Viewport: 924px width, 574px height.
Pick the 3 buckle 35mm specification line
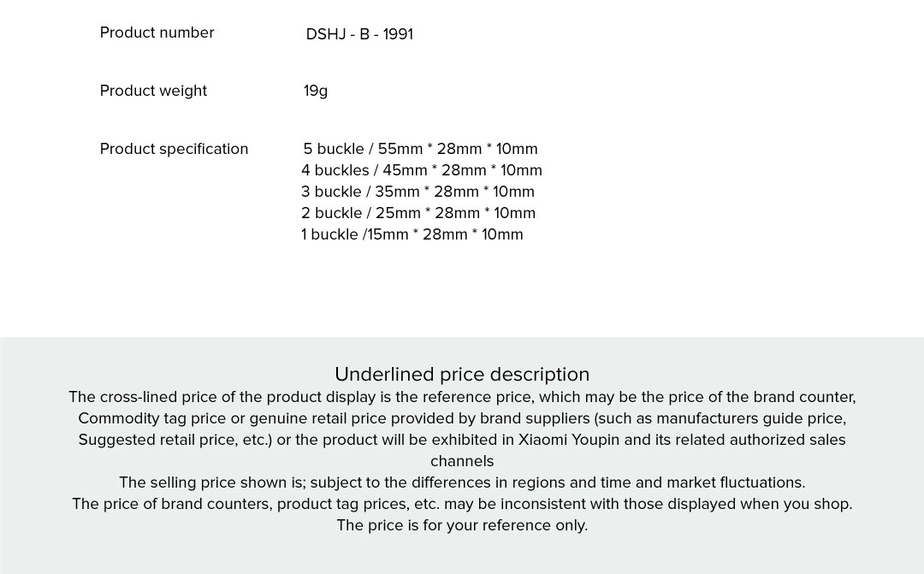pos(418,192)
